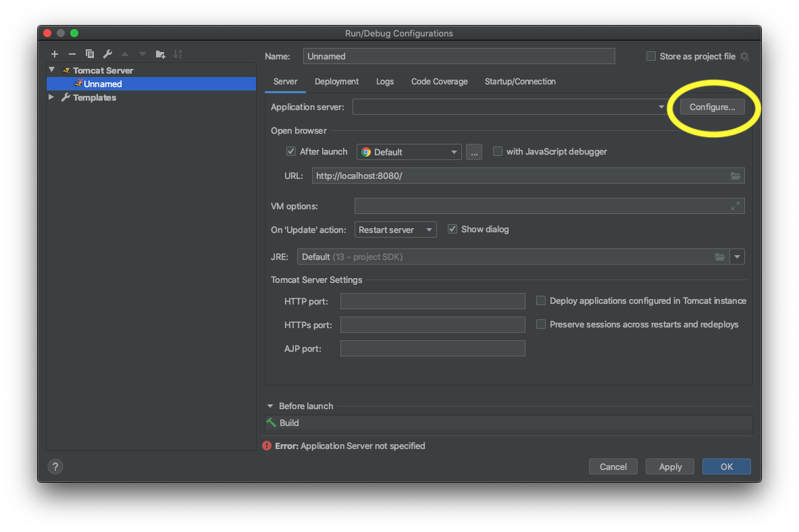This screenshot has width=799, height=532.
Task: Open On 'Update' action dropdown
Action: pos(395,230)
